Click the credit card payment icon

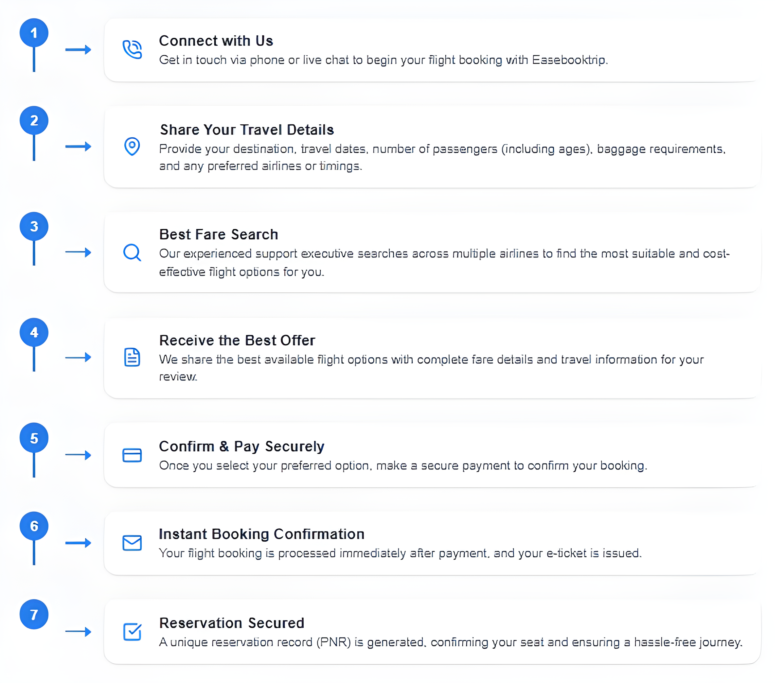tap(132, 455)
